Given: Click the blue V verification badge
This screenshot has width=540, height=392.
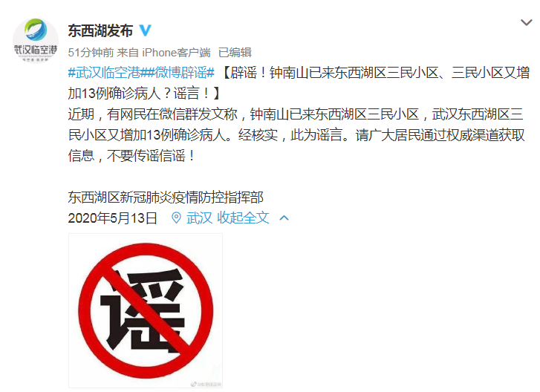Looking at the screenshot, I should tap(146, 30).
